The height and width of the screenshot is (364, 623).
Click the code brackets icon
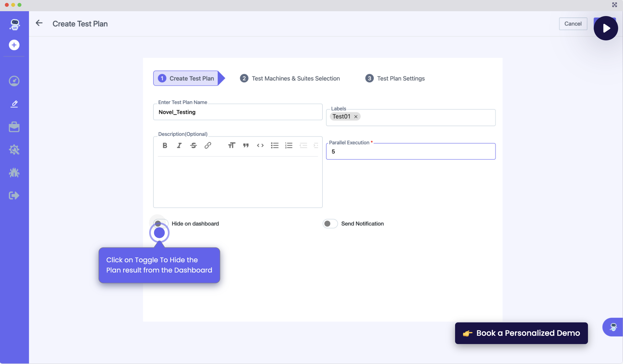(260, 145)
